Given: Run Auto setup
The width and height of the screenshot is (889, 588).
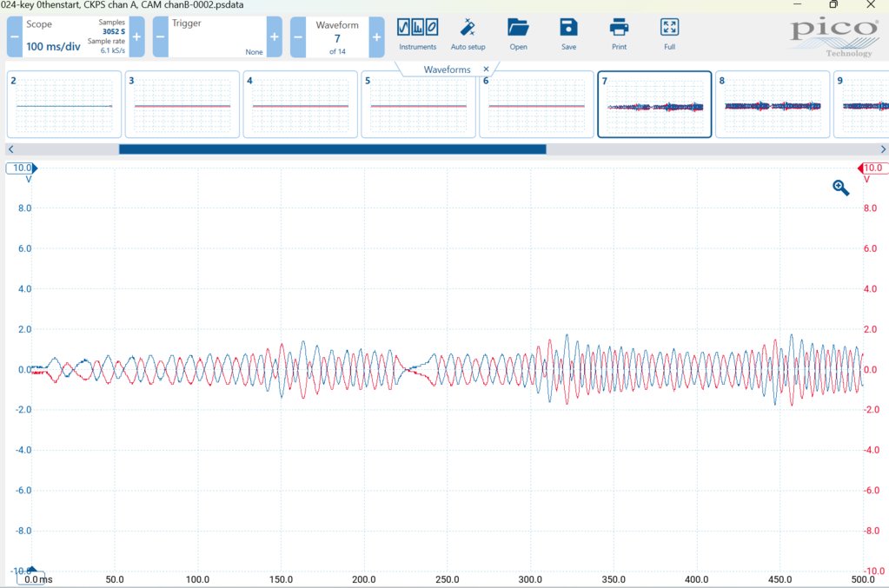Looking at the screenshot, I should pyautogui.click(x=468, y=35).
